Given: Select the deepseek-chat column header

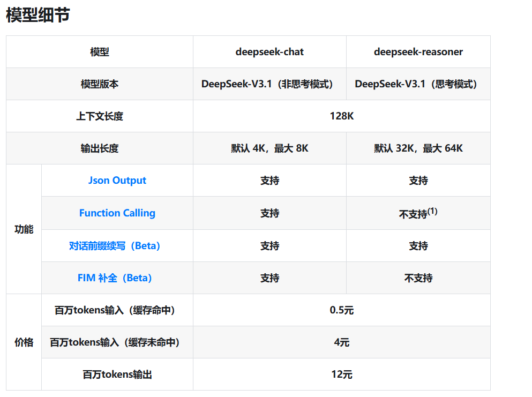Looking at the screenshot, I should coord(269,51).
